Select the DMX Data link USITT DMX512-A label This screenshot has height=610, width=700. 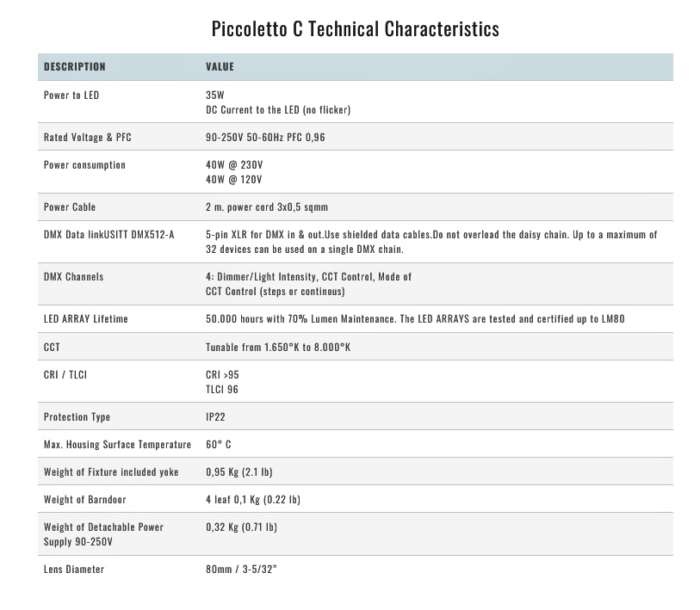point(108,234)
